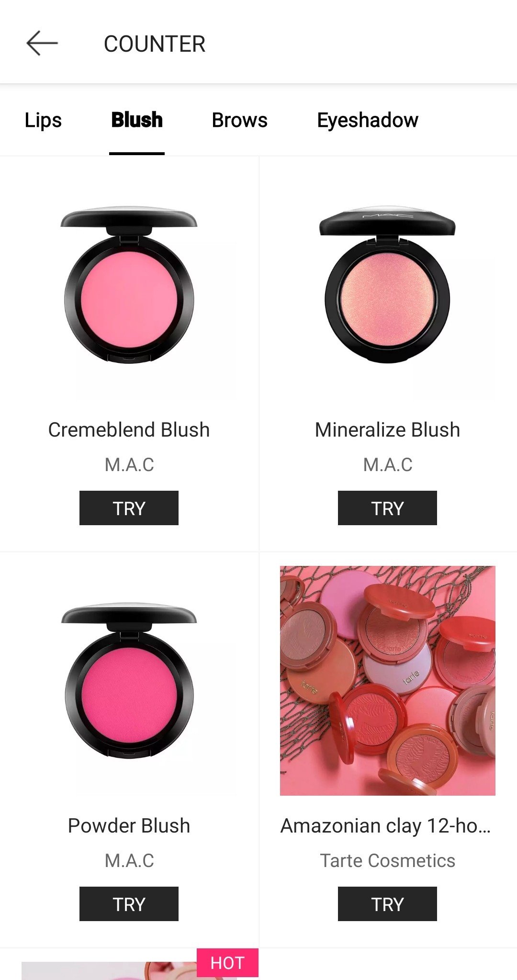
Task: Open the Brows tab
Action: 240,120
